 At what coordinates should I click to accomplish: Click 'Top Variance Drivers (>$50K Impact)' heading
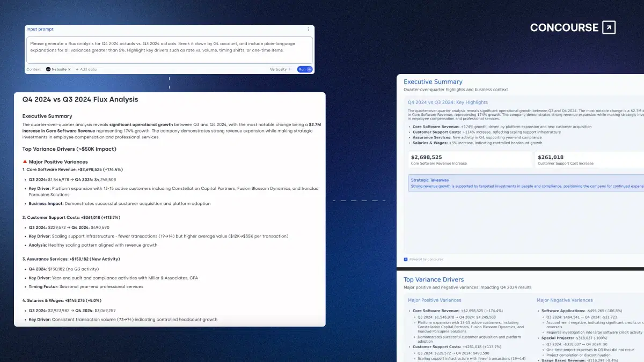pyautogui.click(x=69, y=149)
